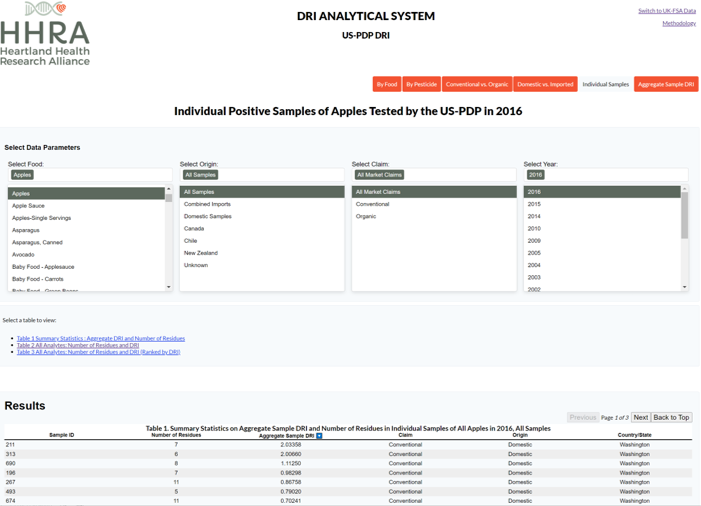701x506 pixels.
Task: Click the year list scrollbar thumb
Action: coord(684,215)
